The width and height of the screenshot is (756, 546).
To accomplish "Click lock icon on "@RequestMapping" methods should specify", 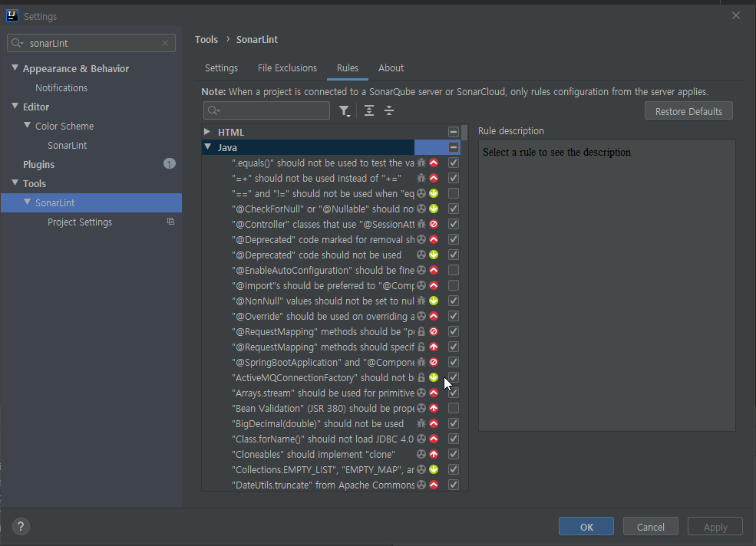I will [x=421, y=347].
